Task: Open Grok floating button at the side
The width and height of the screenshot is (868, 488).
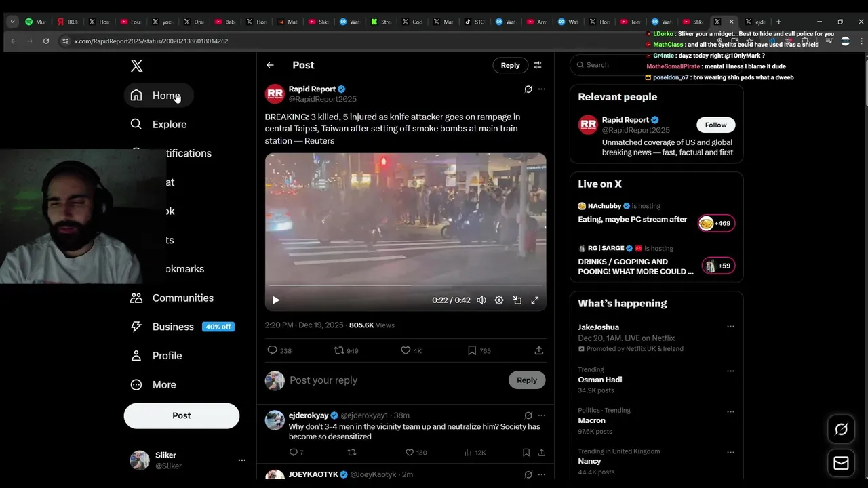Action: pos(841,429)
